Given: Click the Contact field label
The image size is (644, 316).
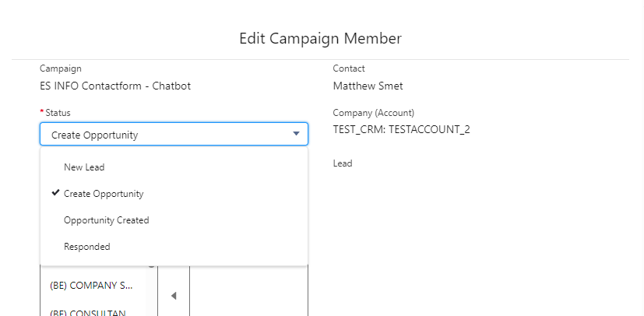Looking at the screenshot, I should (349, 68).
